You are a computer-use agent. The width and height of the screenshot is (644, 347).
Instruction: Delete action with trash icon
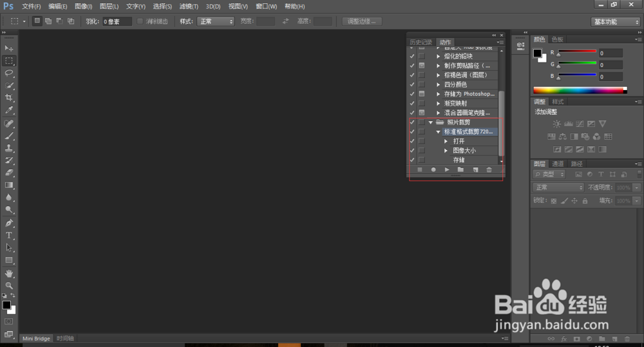click(x=489, y=169)
